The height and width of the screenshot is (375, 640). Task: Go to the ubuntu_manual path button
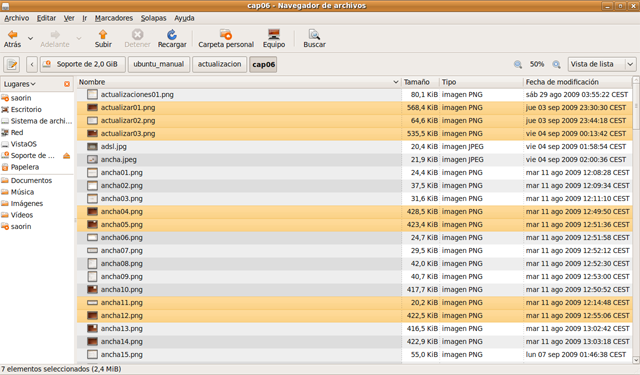(x=159, y=64)
